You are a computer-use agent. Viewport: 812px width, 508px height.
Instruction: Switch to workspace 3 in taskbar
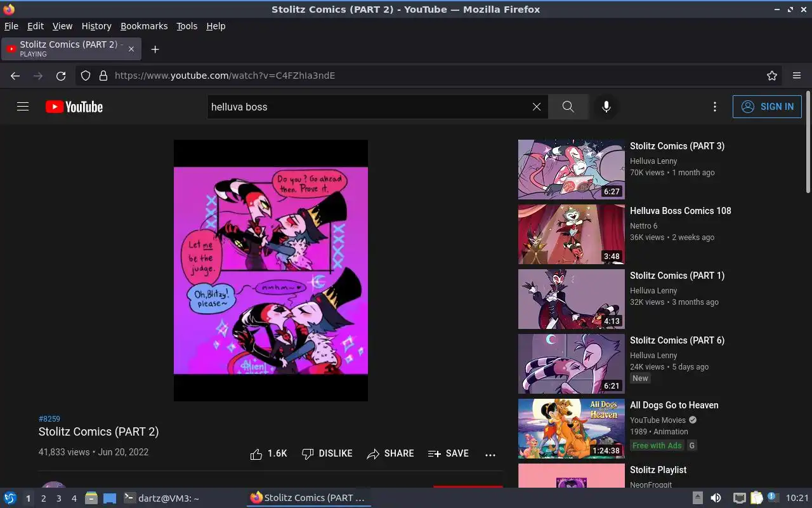pos(58,498)
